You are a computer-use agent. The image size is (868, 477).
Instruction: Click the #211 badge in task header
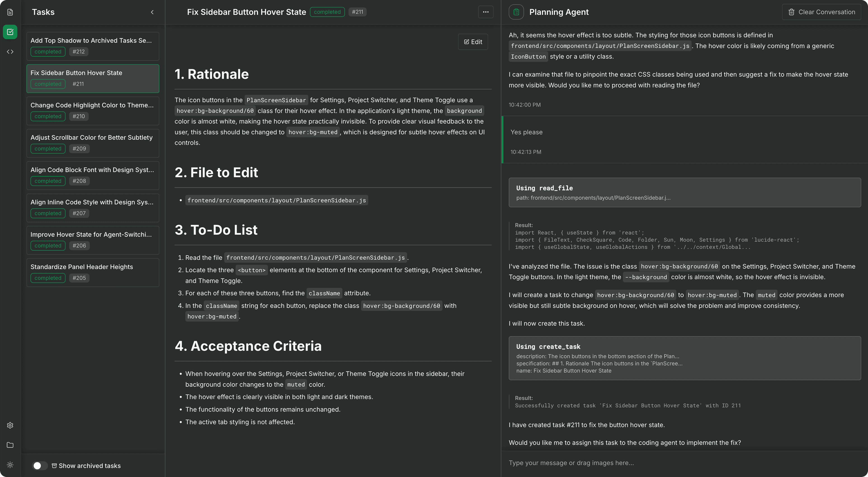(x=358, y=12)
